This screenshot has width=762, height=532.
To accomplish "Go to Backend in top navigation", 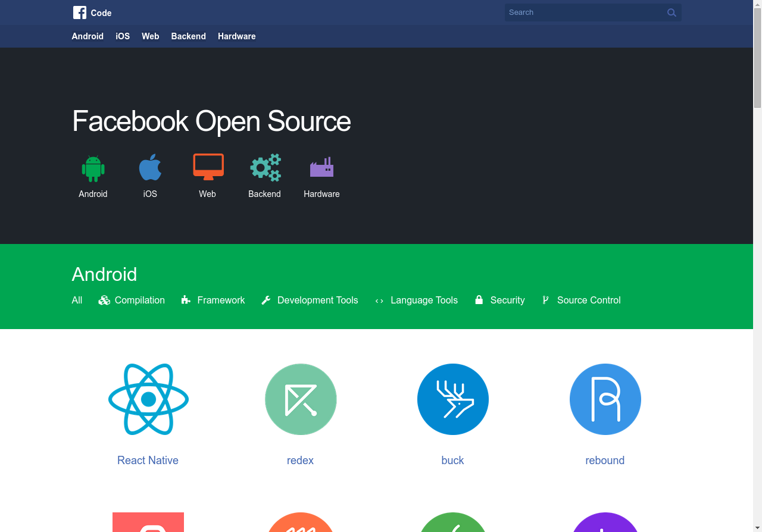I will coord(188,36).
